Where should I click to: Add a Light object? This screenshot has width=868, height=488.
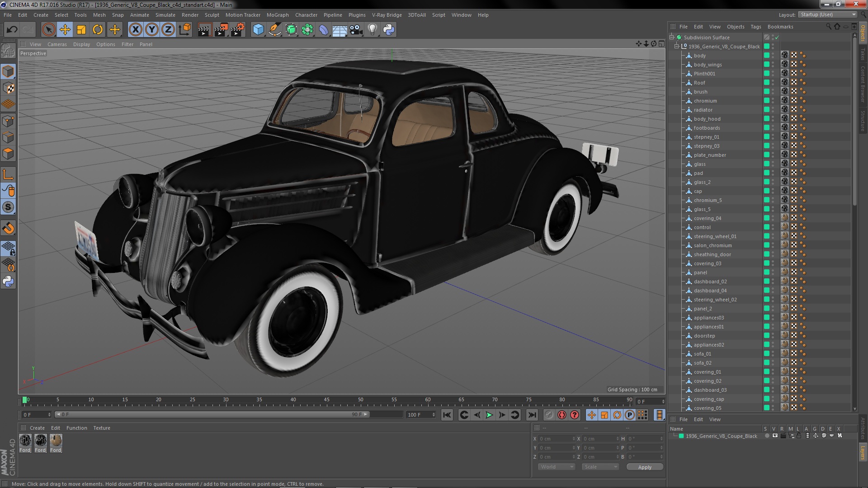click(373, 30)
